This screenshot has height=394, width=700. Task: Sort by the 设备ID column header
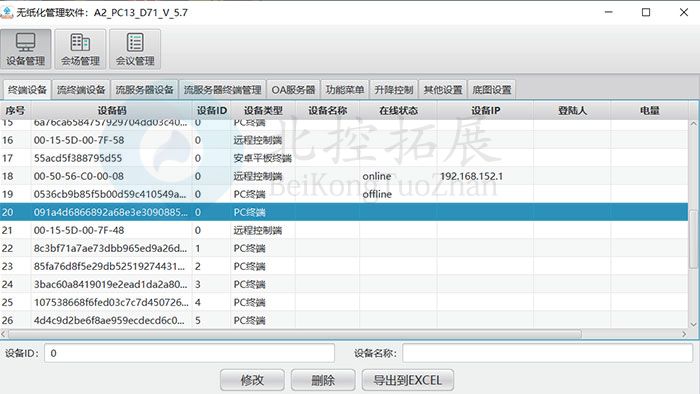click(212, 110)
